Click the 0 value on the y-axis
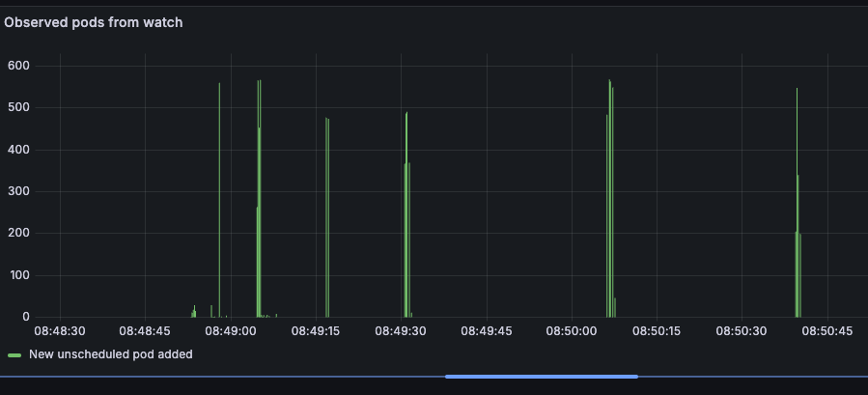Image resolution: width=868 pixels, height=395 pixels. pyautogui.click(x=25, y=317)
